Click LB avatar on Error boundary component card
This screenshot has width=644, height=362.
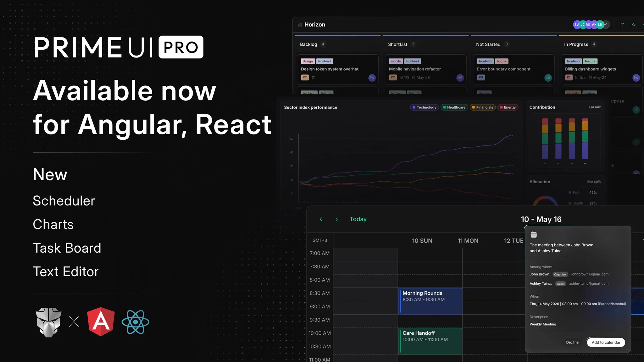click(x=548, y=78)
